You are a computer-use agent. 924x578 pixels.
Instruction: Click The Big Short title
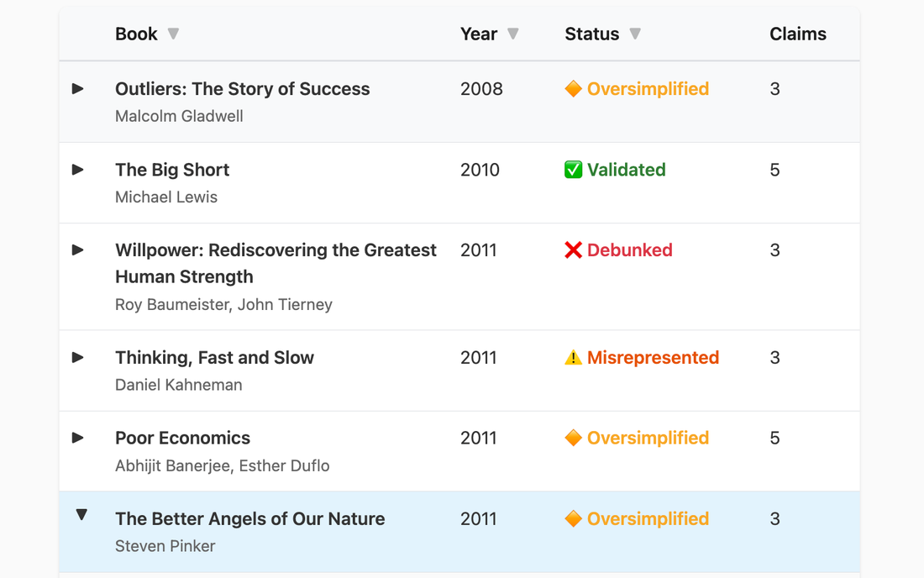coord(172,170)
